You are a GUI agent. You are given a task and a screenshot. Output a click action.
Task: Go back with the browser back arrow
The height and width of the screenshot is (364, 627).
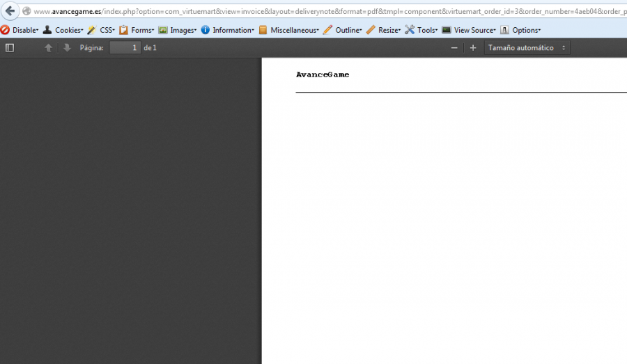pos(10,11)
